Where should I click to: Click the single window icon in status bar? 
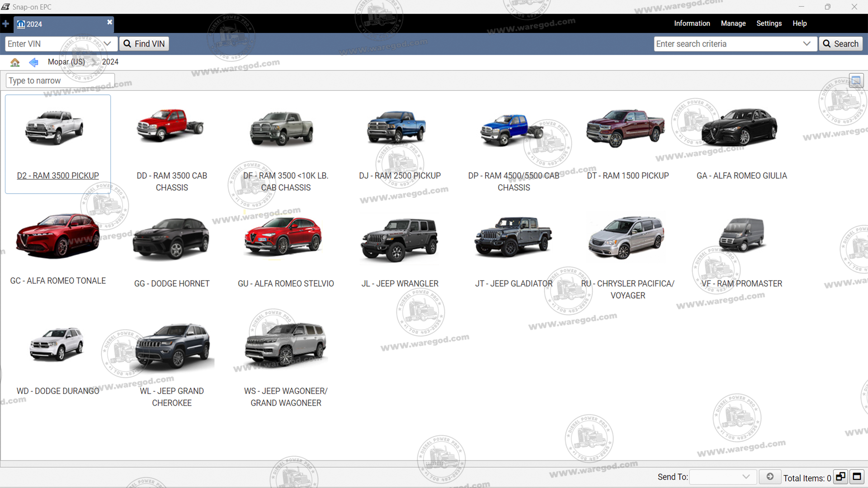pyautogui.click(x=857, y=477)
